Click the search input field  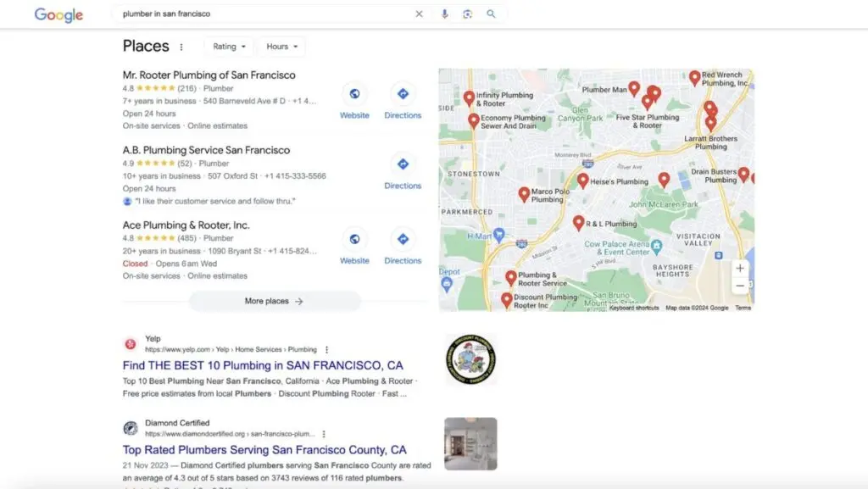point(263,14)
